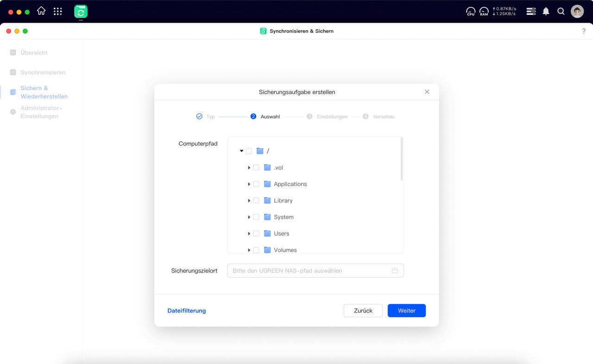
Task: Expand the .vol folder
Action: [249, 168]
